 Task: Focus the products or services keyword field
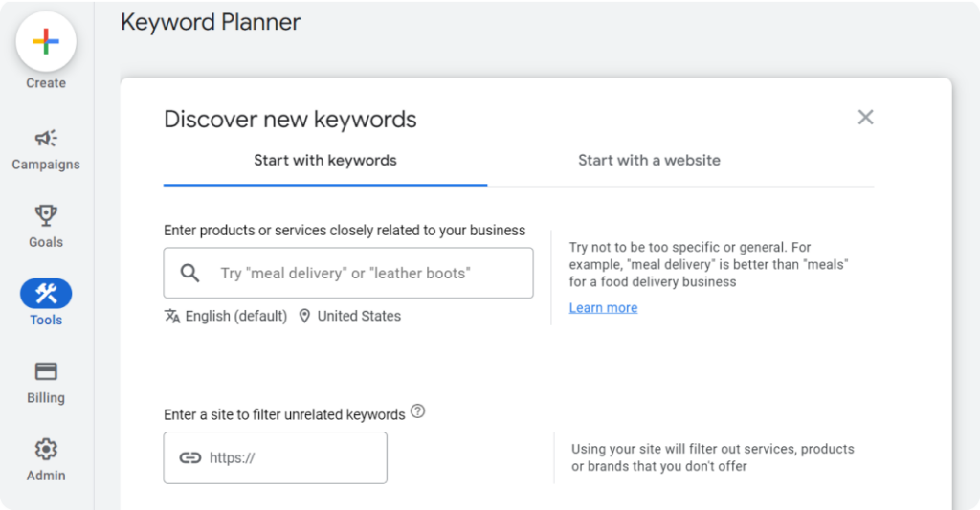pyautogui.click(x=348, y=273)
